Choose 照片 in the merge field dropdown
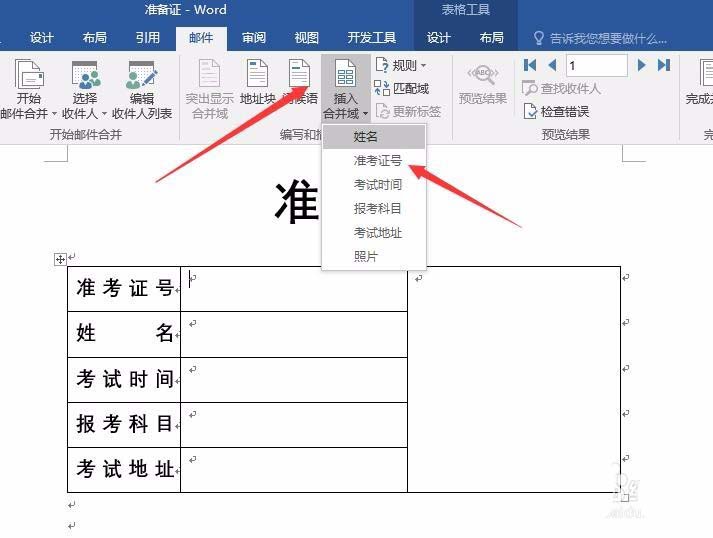Image resolution: width=713 pixels, height=538 pixels. [x=366, y=256]
